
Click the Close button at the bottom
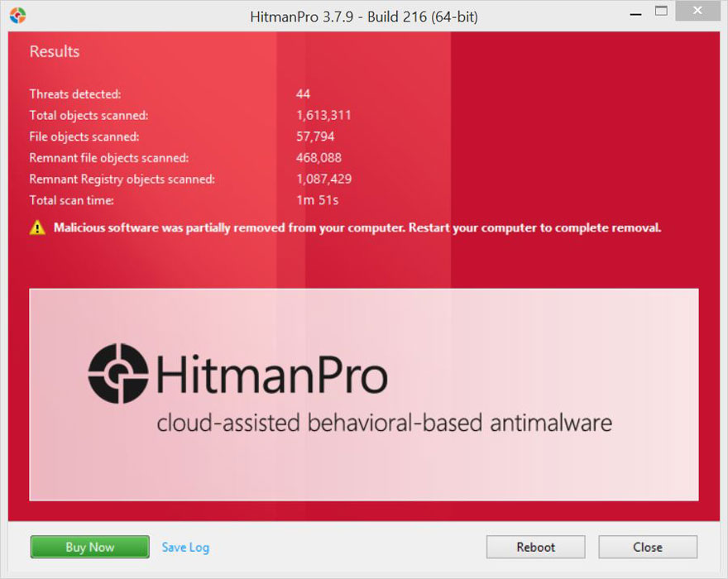point(648,547)
